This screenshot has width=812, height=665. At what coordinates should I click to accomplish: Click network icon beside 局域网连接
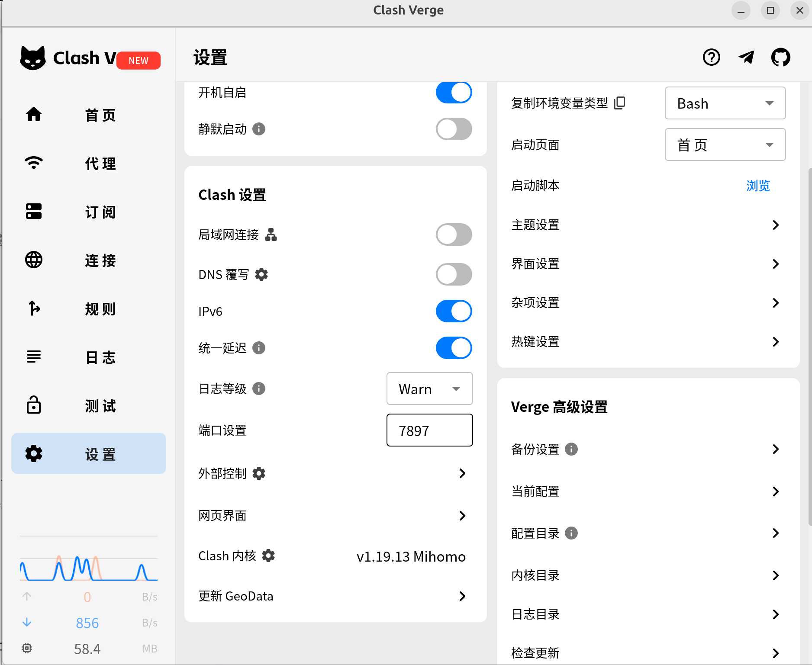[271, 235]
